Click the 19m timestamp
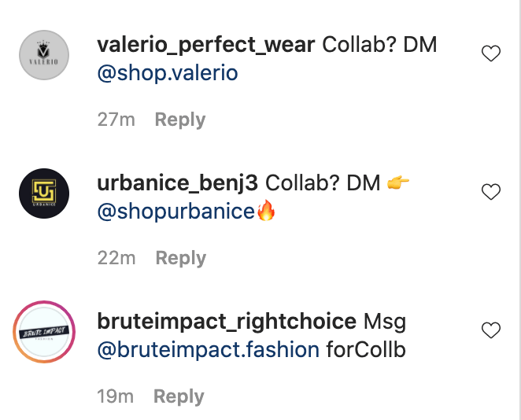This screenshot has width=521, height=420. (x=116, y=396)
